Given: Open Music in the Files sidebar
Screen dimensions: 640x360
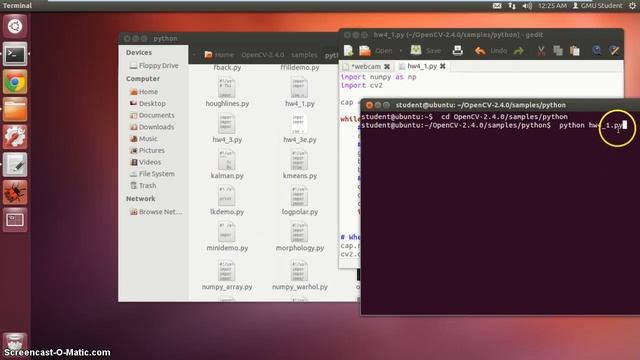Looking at the screenshot, I should click(144, 139).
